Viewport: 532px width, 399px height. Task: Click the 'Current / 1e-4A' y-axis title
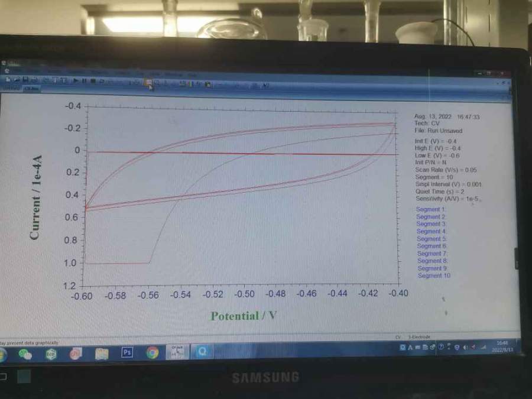[35, 197]
